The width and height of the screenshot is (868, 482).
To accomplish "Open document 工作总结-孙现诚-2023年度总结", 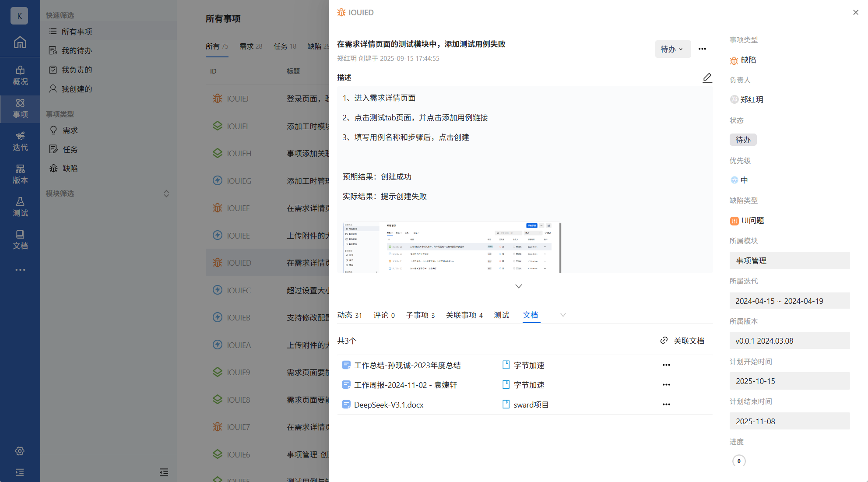I will coord(407,365).
